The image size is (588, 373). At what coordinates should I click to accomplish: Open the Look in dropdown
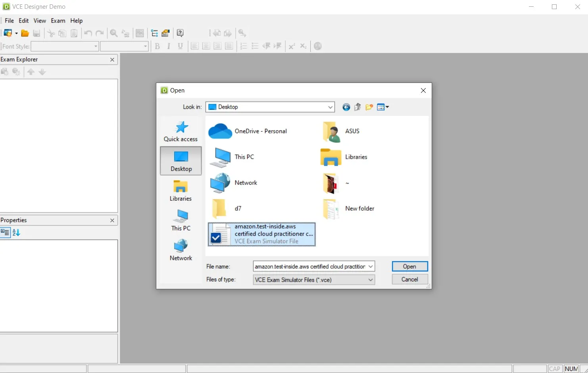(x=330, y=107)
